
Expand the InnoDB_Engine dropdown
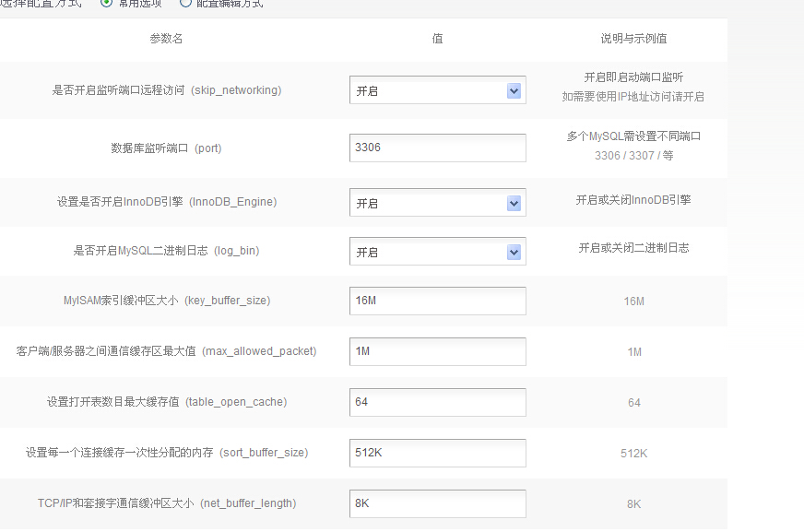pyautogui.click(x=437, y=203)
